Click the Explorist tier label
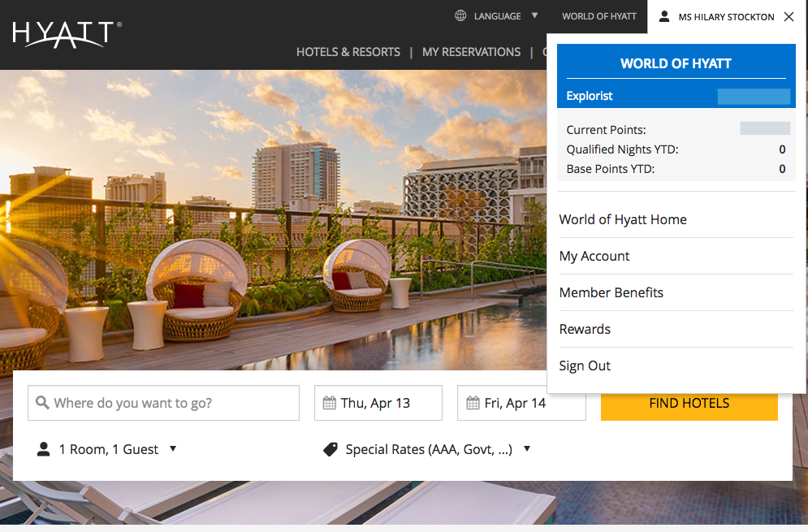The width and height of the screenshot is (808, 532). click(x=590, y=96)
